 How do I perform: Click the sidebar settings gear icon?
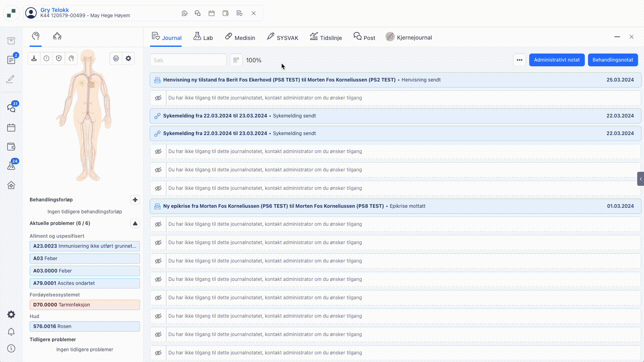pos(11,314)
